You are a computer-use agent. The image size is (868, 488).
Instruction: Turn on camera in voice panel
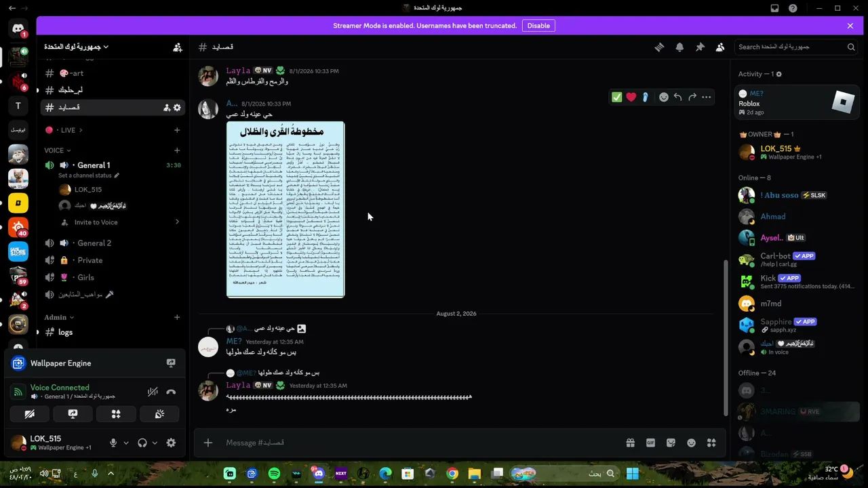[29, 414]
